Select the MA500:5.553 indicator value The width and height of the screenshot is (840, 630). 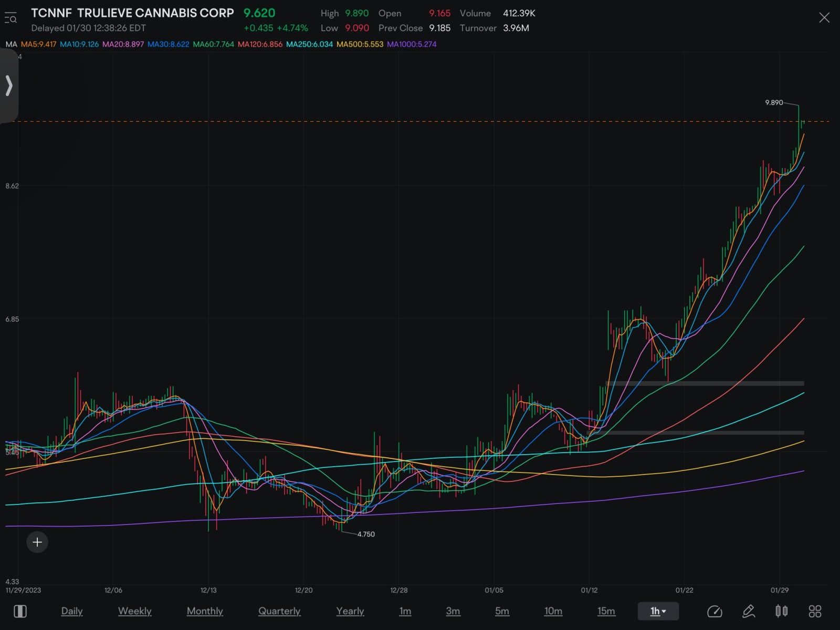tap(360, 44)
